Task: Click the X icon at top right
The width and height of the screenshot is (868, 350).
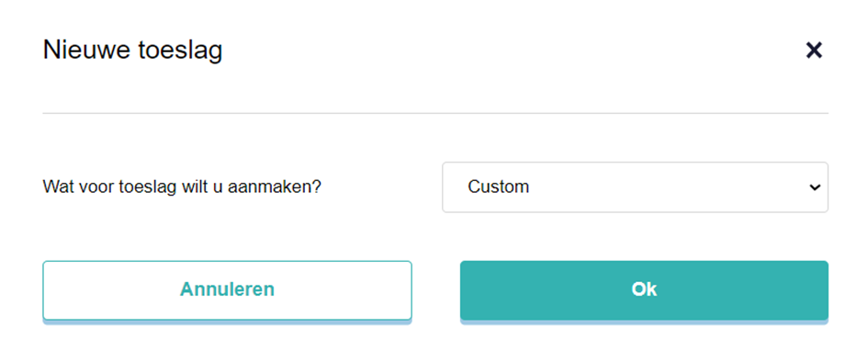Action: pos(814,51)
